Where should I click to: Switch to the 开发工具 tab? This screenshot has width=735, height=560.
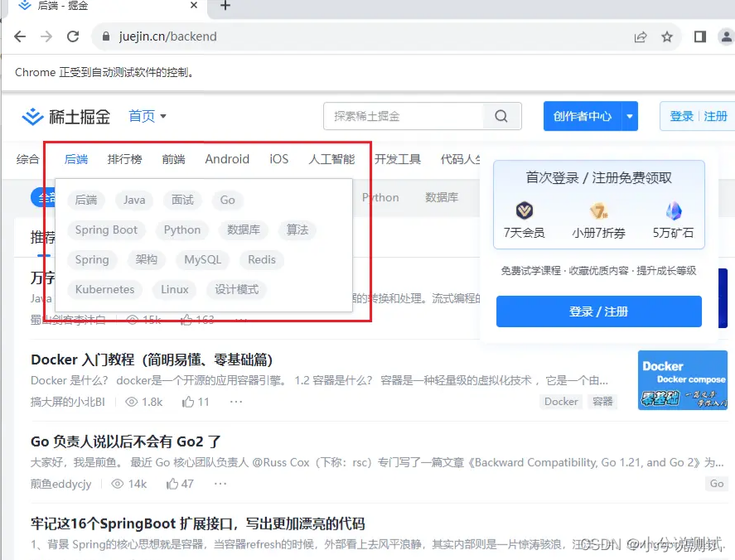point(398,159)
